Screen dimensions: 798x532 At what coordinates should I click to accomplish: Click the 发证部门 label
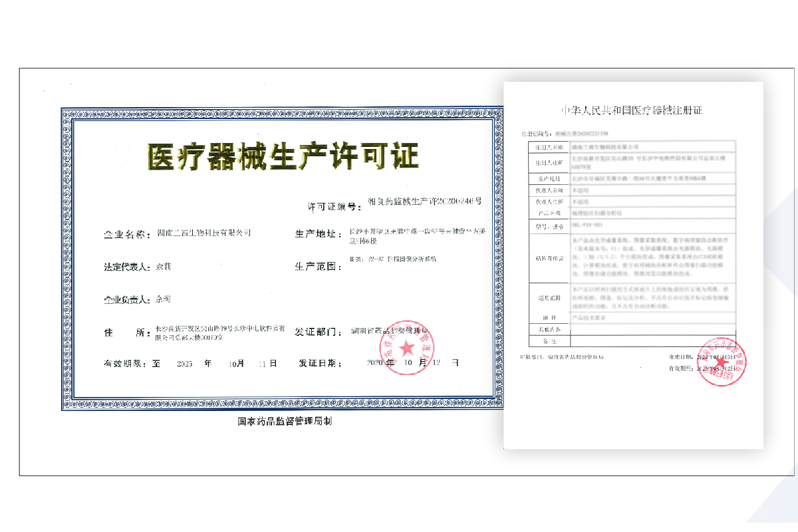click(320, 331)
